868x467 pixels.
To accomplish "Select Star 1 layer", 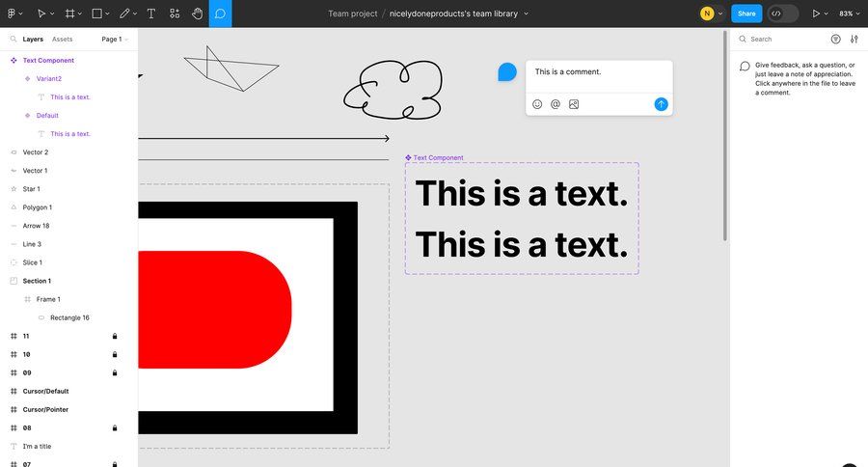I will click(x=32, y=189).
